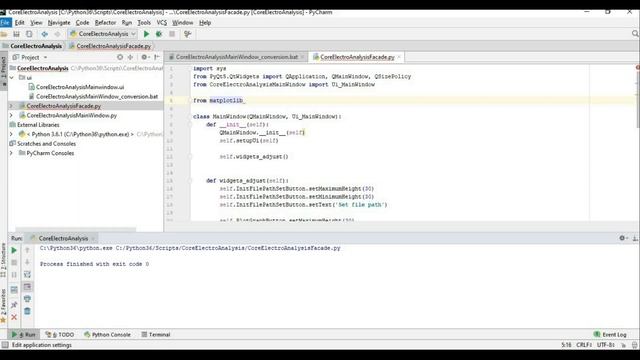Click the Pin tab icon in Run panel

tap(14, 305)
